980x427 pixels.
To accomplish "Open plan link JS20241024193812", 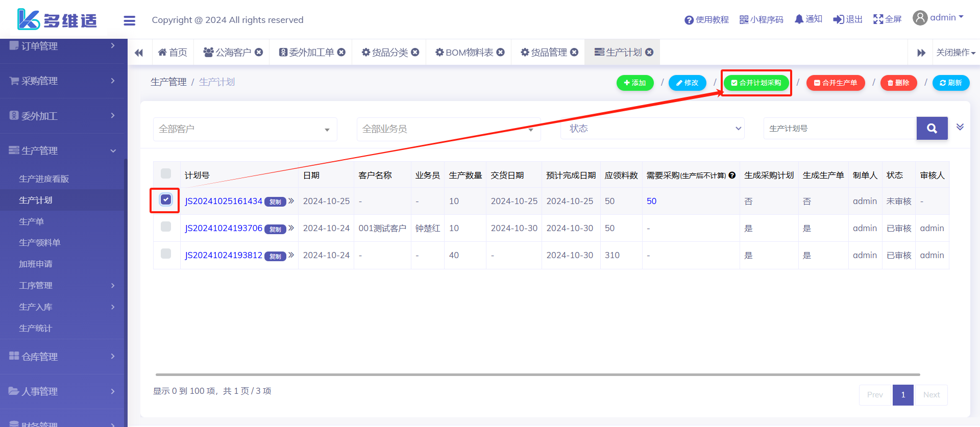I will coord(224,255).
